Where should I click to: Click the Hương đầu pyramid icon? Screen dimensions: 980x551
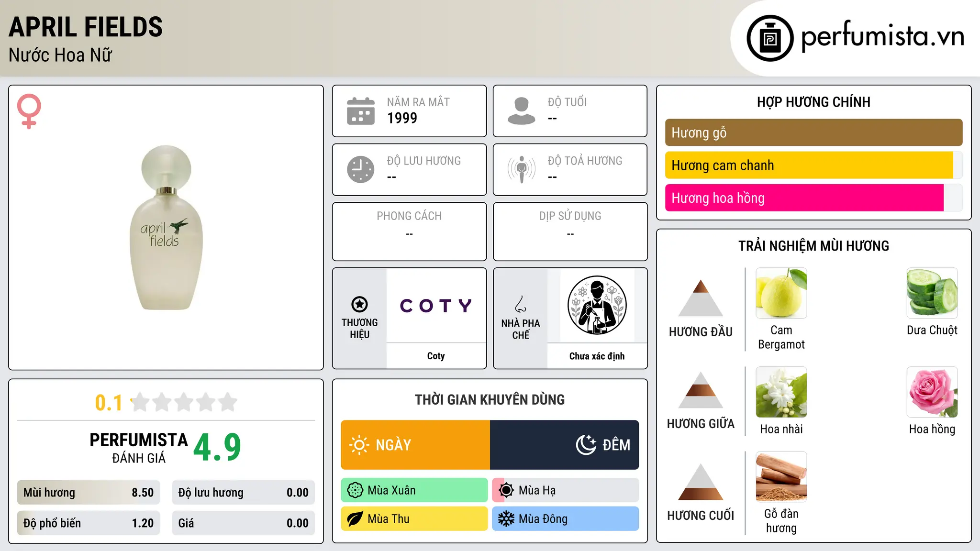[701, 298]
